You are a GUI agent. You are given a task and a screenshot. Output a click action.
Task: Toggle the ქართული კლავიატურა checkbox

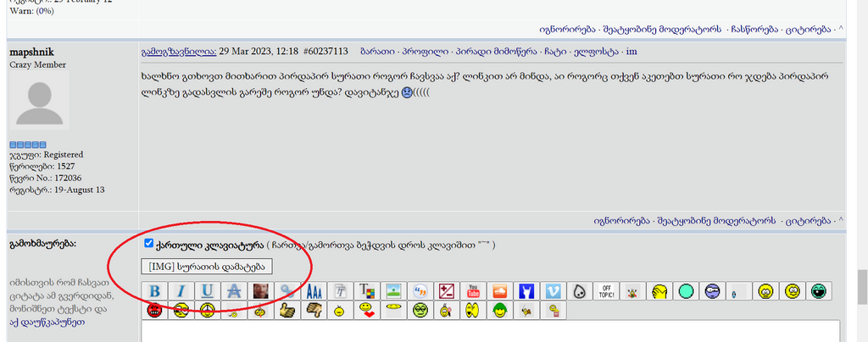pos(148,244)
